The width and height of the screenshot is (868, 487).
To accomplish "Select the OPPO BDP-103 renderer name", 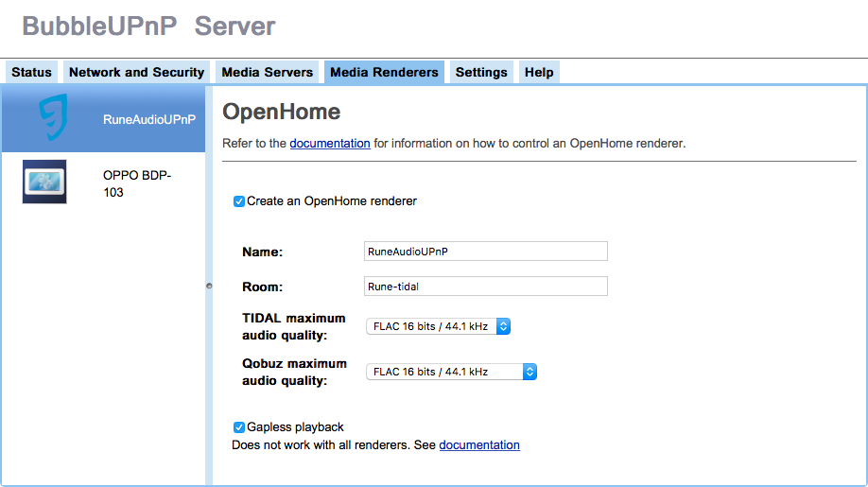I will click(137, 183).
